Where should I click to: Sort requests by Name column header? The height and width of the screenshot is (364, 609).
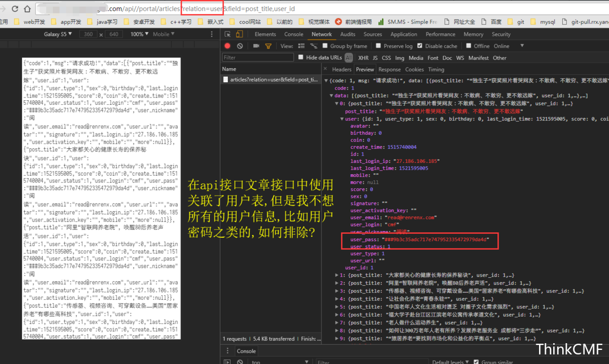pos(271,69)
